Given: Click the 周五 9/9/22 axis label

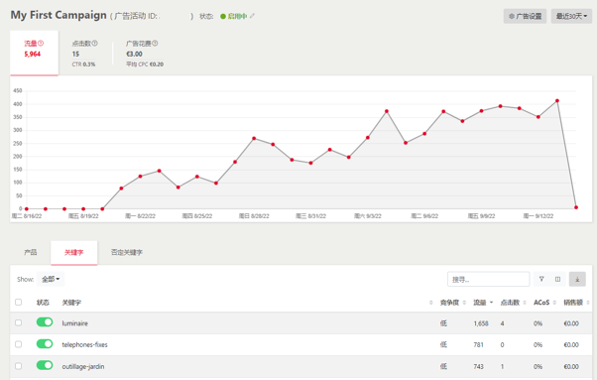Looking at the screenshot, I should [481, 216].
